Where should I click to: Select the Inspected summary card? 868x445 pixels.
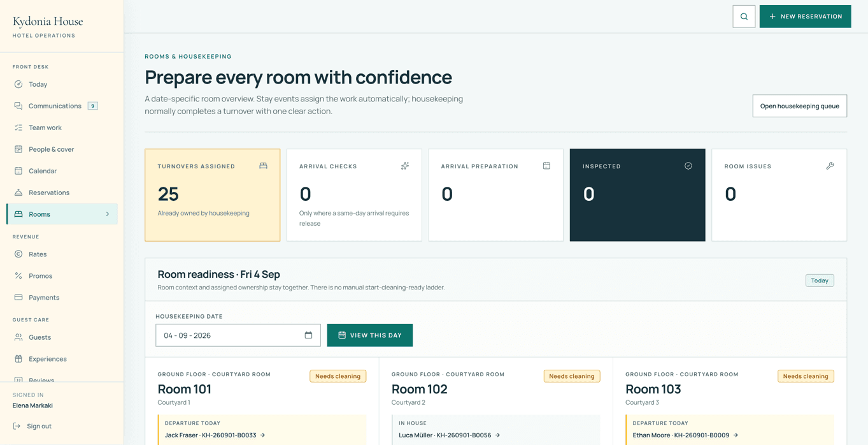click(x=637, y=195)
